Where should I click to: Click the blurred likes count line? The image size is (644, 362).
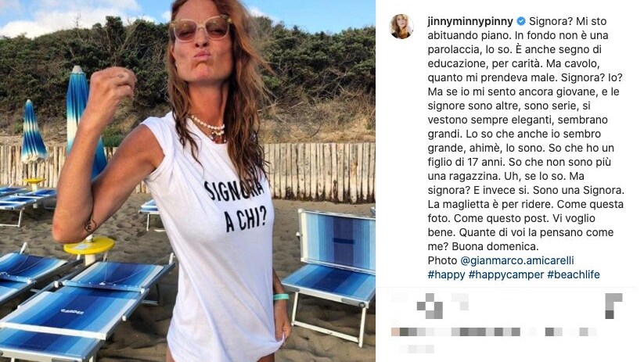pyautogui.click(x=494, y=332)
